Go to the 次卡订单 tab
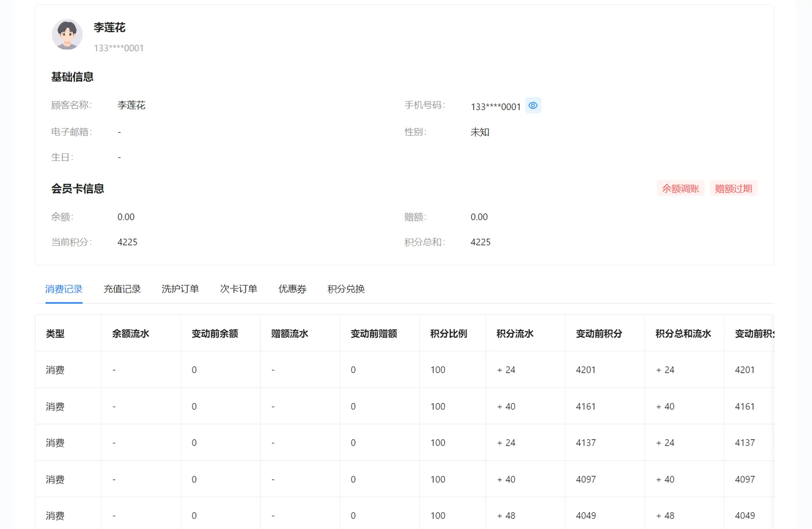 [239, 289]
